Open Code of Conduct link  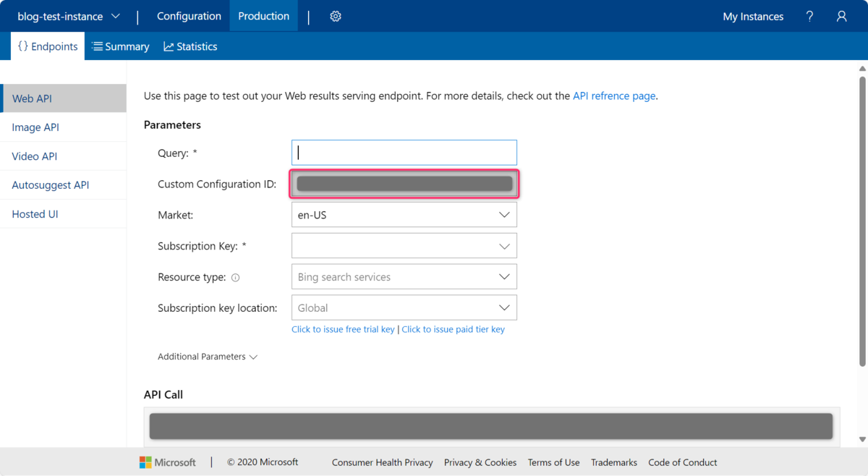683,462
